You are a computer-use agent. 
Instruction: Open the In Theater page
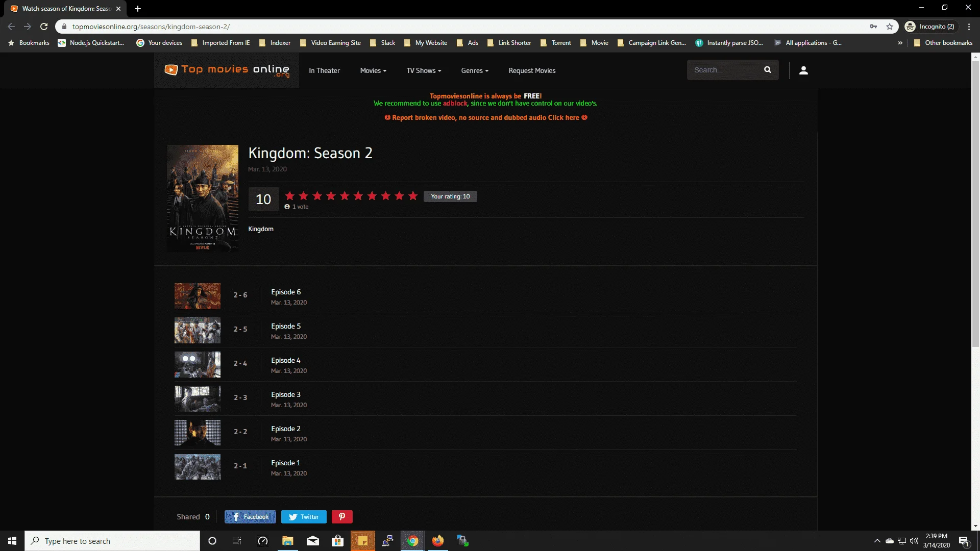(324, 70)
